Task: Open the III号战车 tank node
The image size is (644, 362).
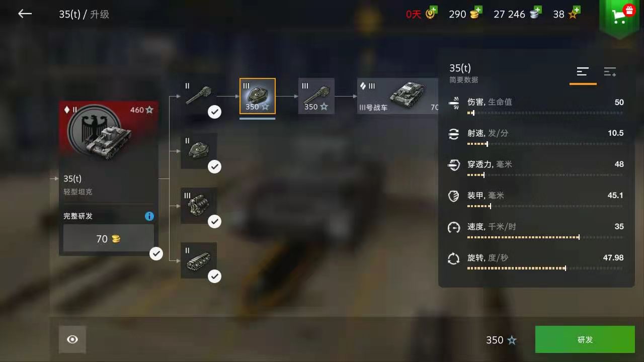Action: tap(398, 96)
